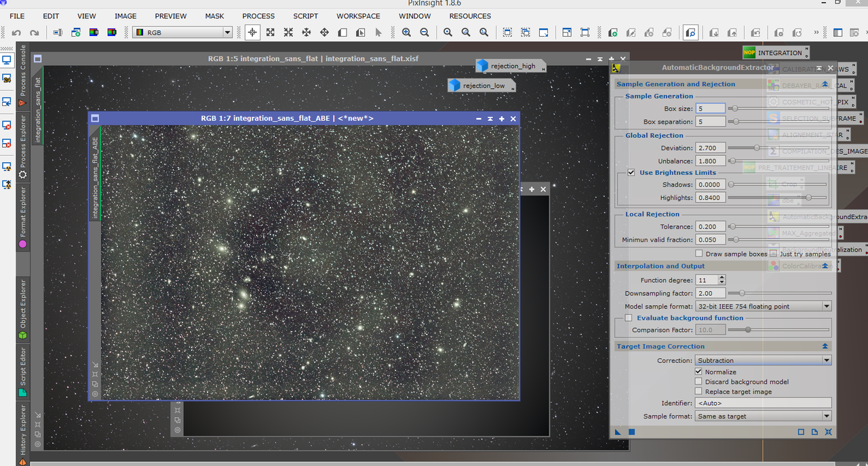Open the Process Console side panel
Screen dimensions: 868x466
(22, 75)
